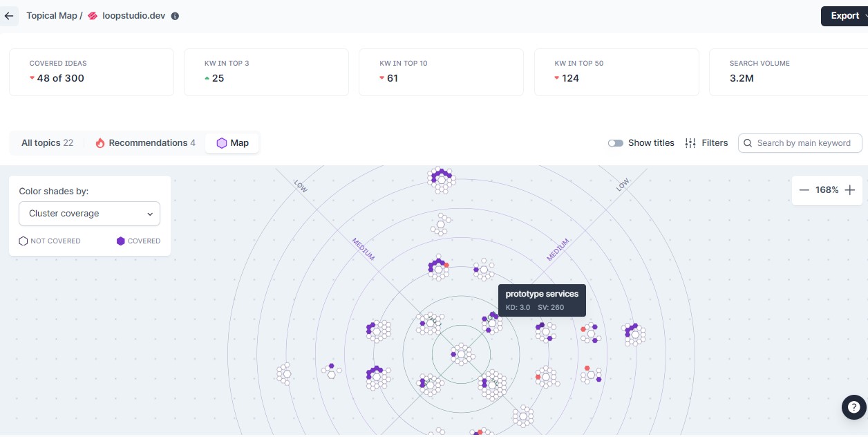This screenshot has height=437, width=868.
Task: Click the back arrow icon
Action: [x=9, y=16]
